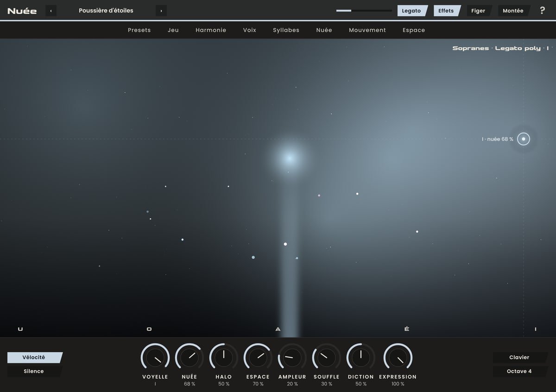556x392 pixels.
Task: Open the Octave 4 selector
Action: [x=520, y=371]
